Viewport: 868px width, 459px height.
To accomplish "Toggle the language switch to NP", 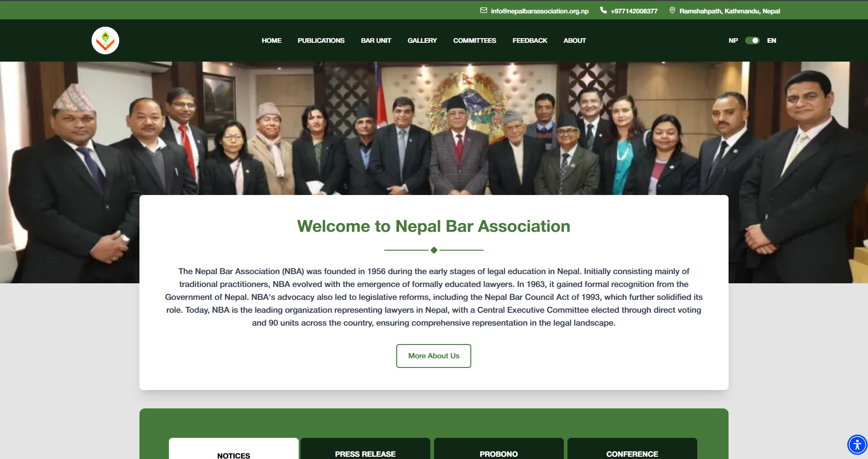I will [x=733, y=40].
